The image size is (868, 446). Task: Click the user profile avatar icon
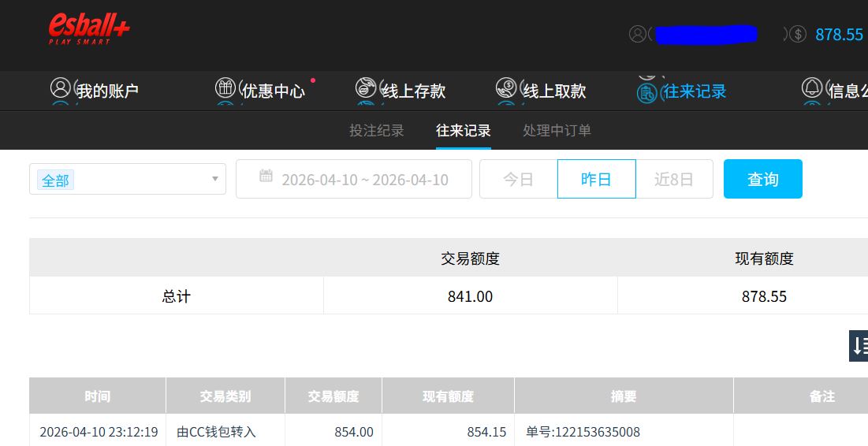[637, 34]
